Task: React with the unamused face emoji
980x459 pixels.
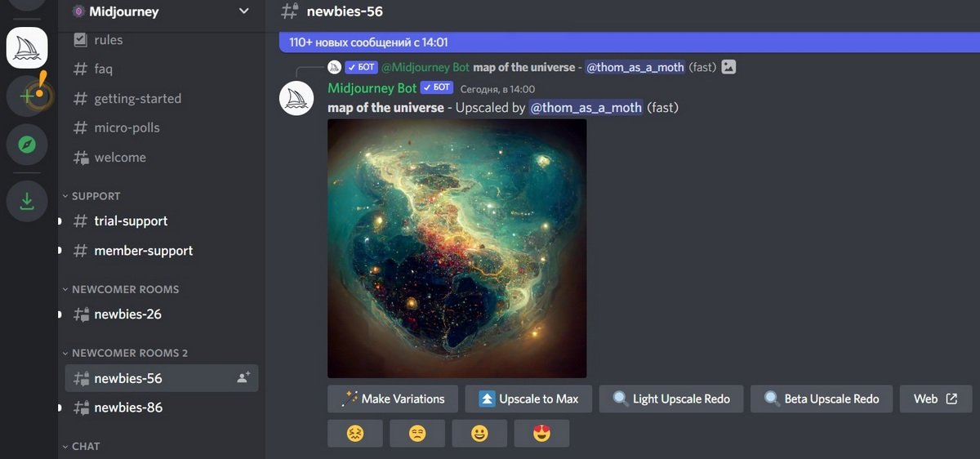Action: click(417, 434)
